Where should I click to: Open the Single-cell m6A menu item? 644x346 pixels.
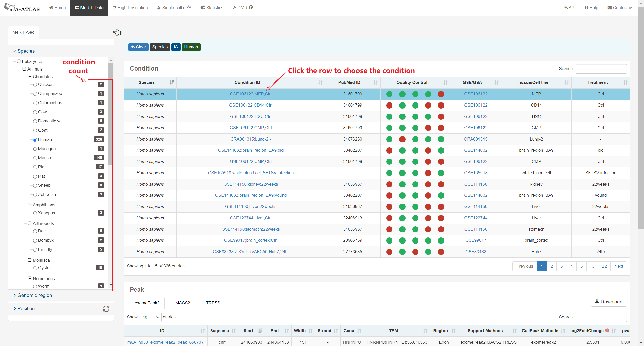coord(174,8)
